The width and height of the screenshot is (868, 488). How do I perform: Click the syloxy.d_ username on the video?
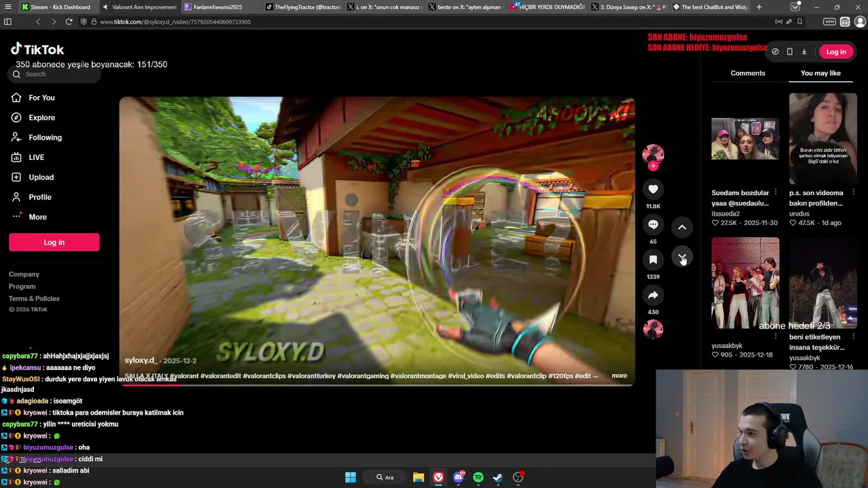point(140,361)
